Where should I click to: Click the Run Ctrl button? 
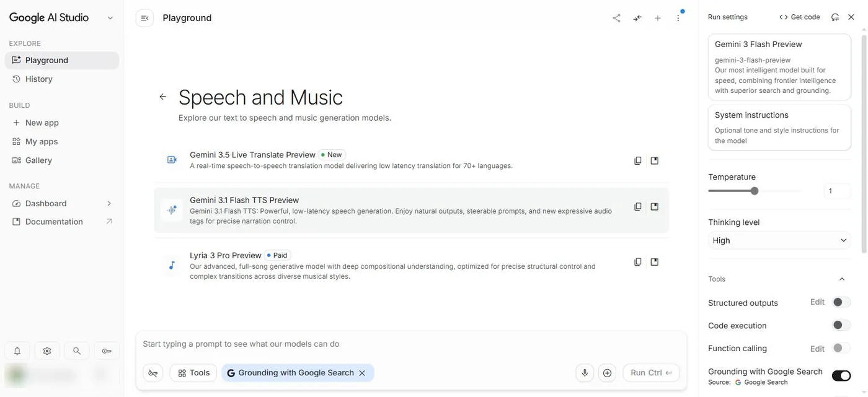click(x=651, y=373)
